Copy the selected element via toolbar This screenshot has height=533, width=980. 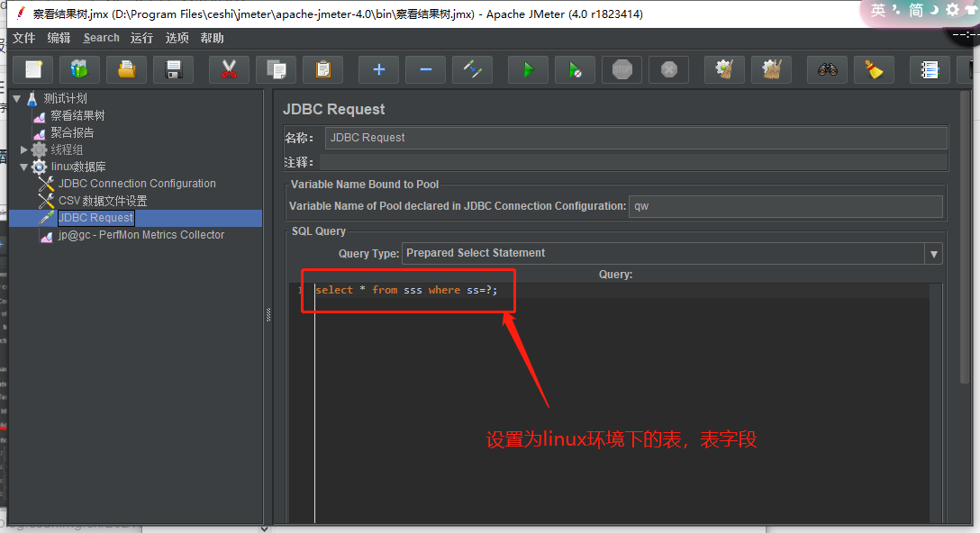pos(277,69)
